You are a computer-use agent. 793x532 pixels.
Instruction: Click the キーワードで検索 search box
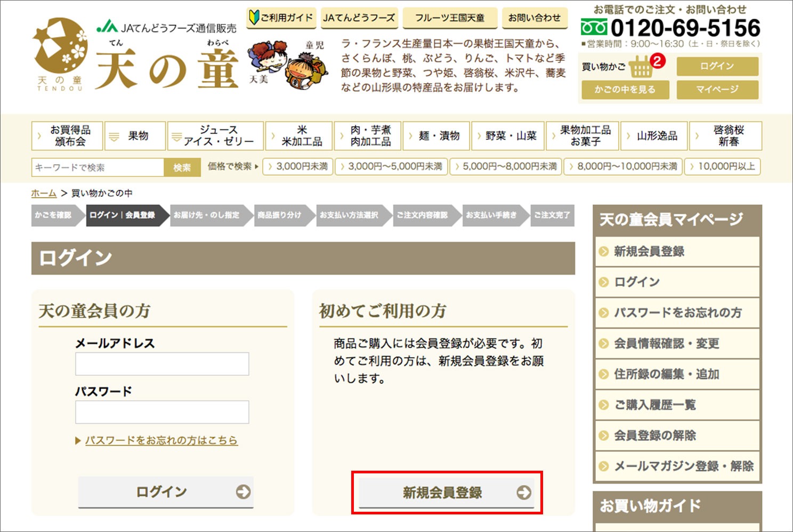(98, 167)
